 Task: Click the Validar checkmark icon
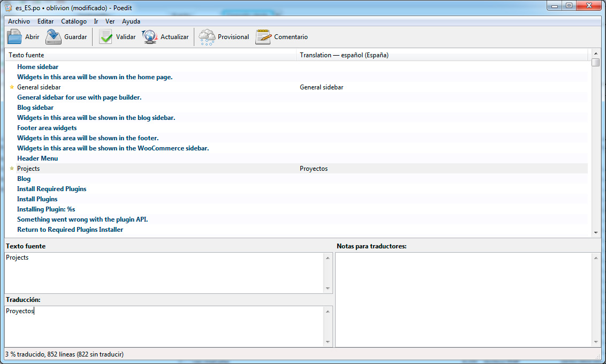click(x=105, y=37)
